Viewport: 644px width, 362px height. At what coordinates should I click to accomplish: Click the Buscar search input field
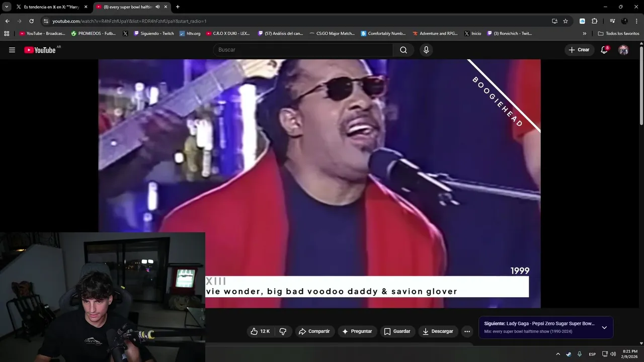(303, 50)
